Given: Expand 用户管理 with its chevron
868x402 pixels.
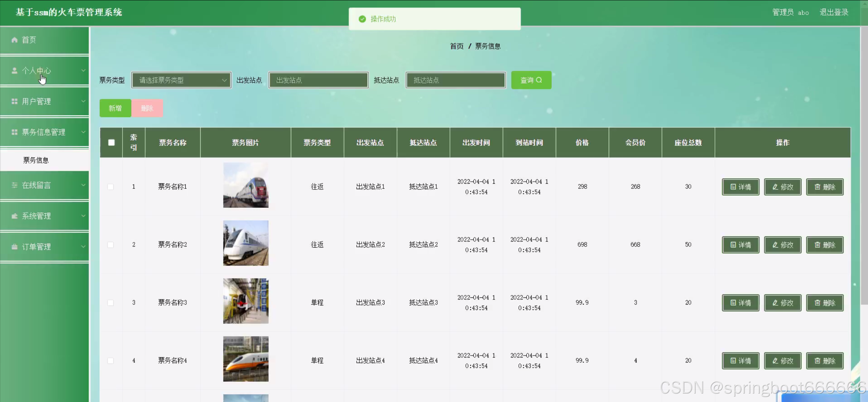Looking at the screenshot, I should click(83, 101).
